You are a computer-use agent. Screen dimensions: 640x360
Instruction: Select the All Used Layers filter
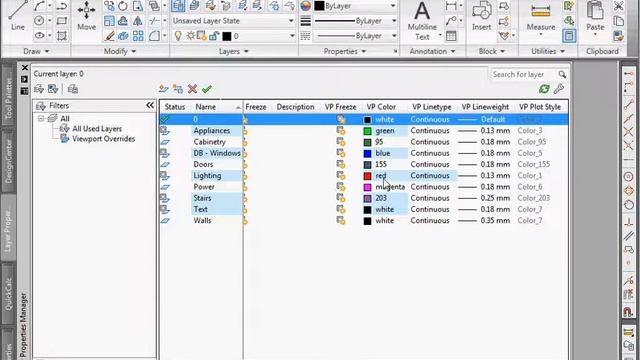[x=97, y=129]
